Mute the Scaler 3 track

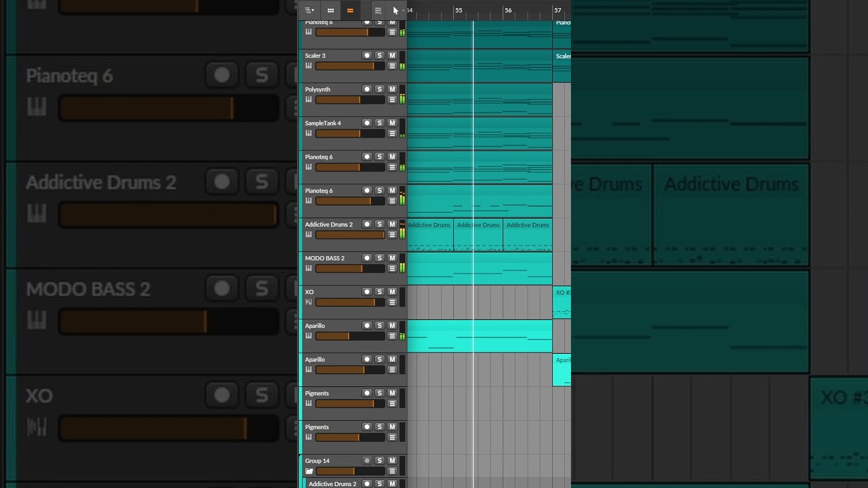392,56
